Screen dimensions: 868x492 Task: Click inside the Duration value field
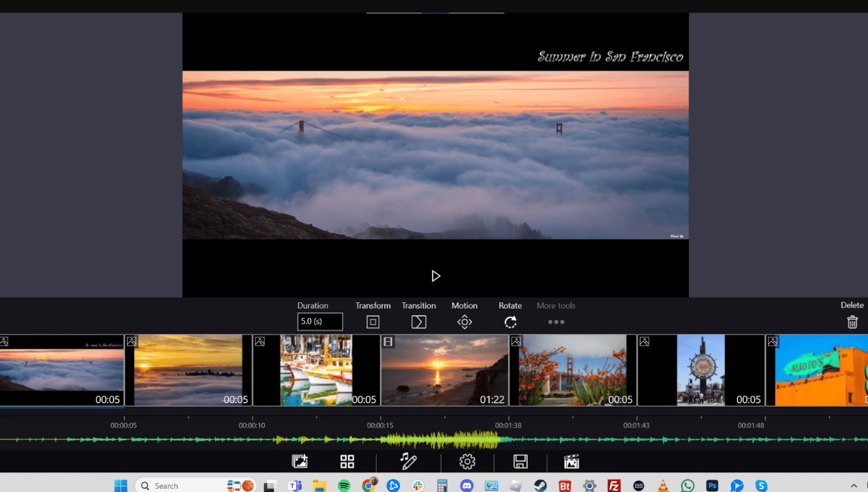(320, 321)
